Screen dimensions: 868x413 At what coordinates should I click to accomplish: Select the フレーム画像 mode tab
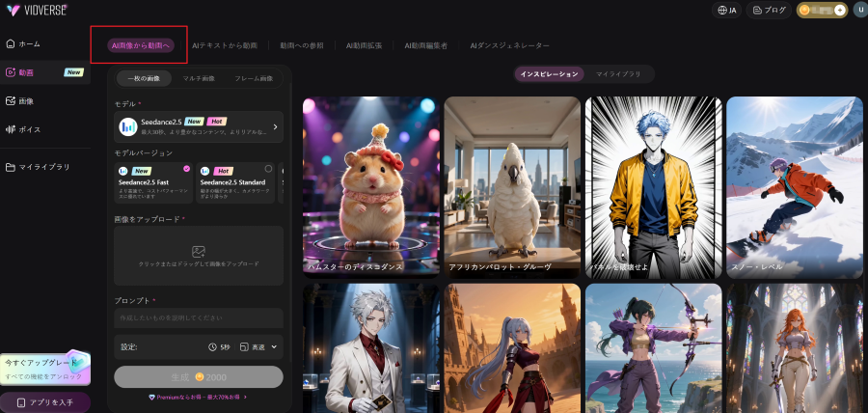click(x=254, y=78)
